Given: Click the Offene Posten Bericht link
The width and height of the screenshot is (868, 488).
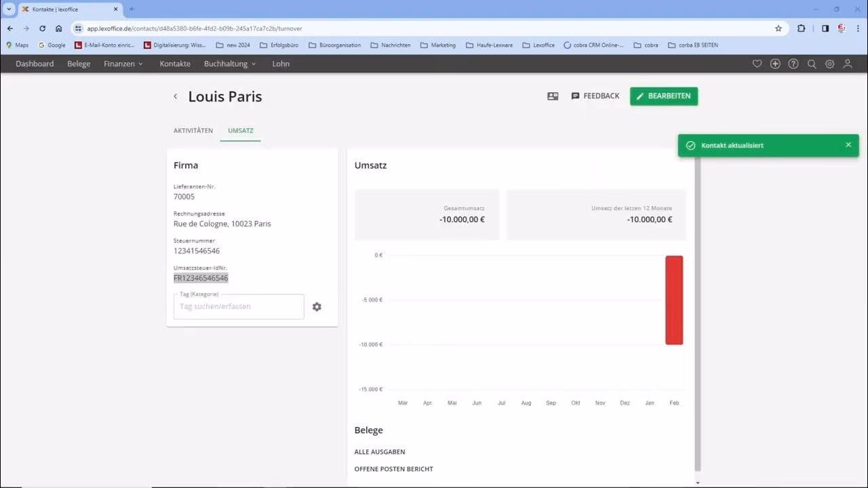Looking at the screenshot, I should pyautogui.click(x=393, y=469).
